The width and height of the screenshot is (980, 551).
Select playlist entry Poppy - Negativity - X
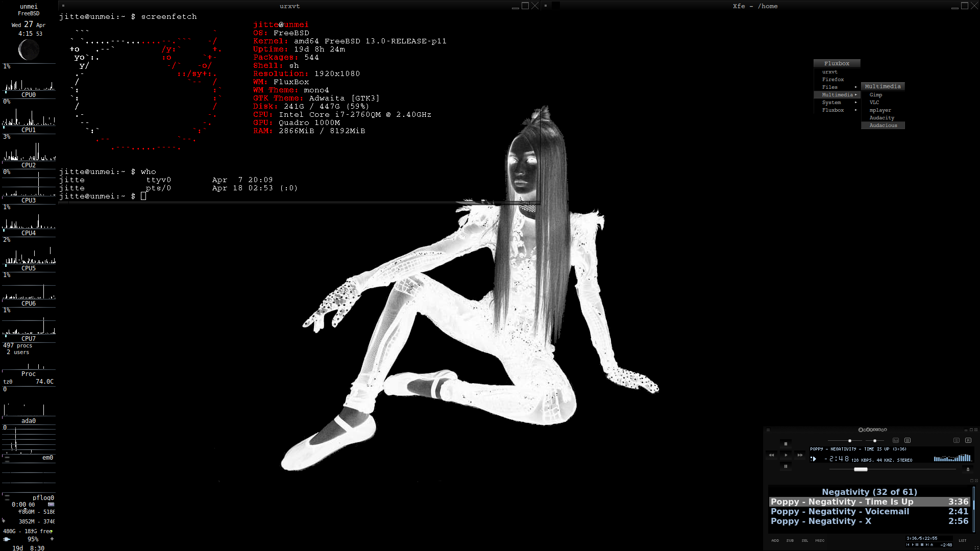[870, 521]
